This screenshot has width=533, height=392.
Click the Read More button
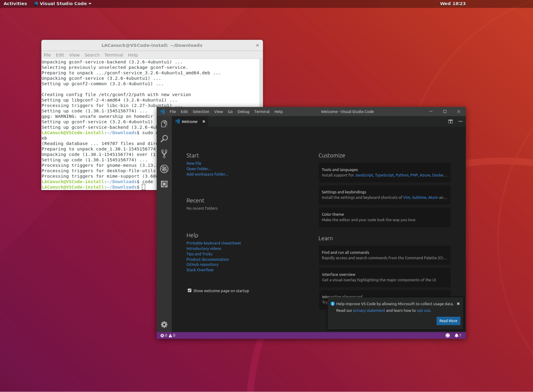[x=448, y=321]
